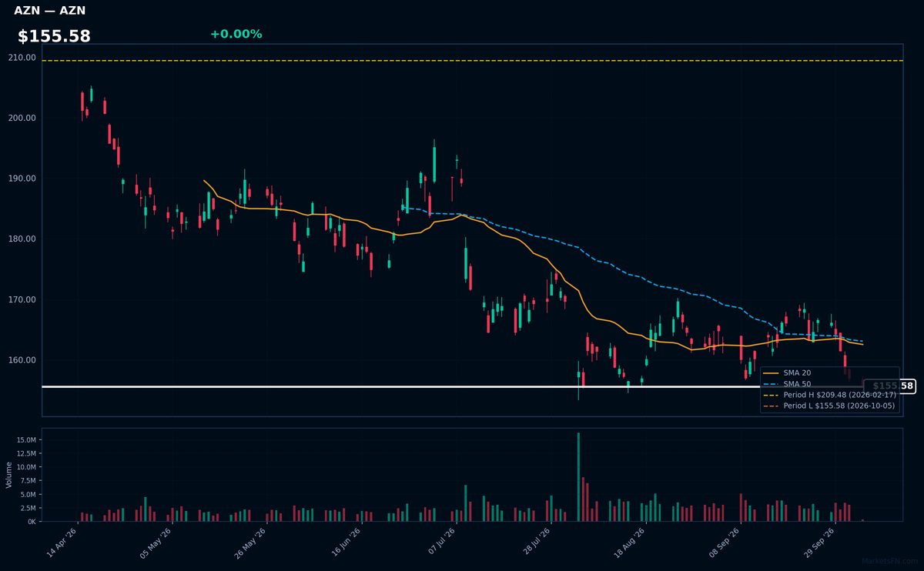
Task: Select the 08 Sep '26 date label
Action: [724, 543]
